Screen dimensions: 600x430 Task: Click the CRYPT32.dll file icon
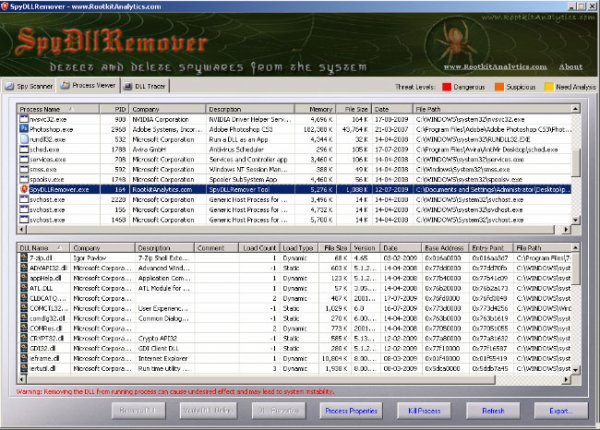click(24, 338)
